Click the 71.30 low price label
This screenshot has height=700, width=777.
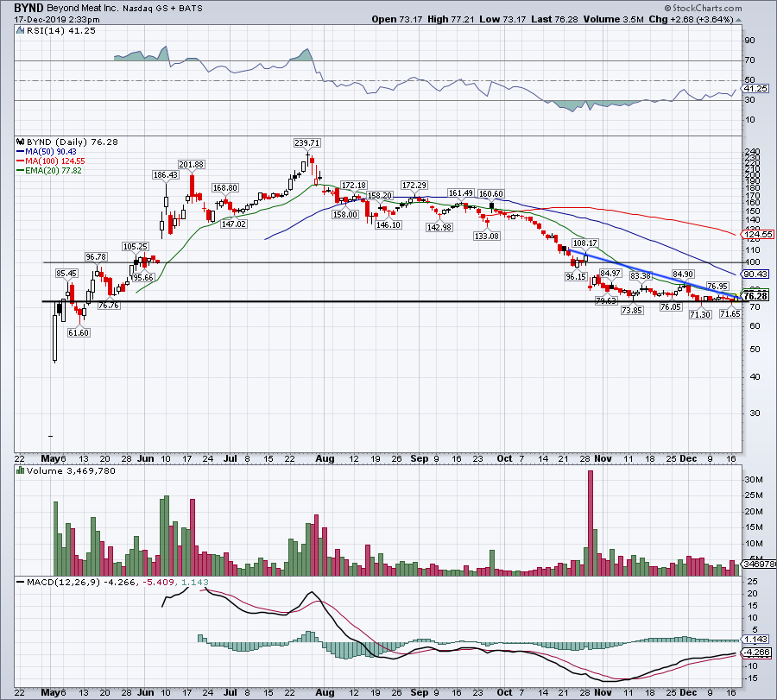700,314
